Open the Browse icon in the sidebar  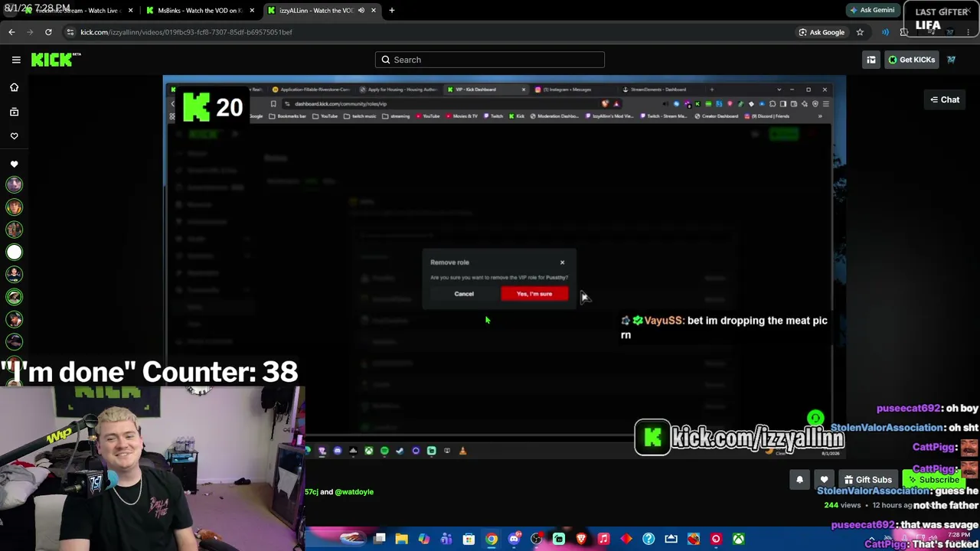point(14,112)
